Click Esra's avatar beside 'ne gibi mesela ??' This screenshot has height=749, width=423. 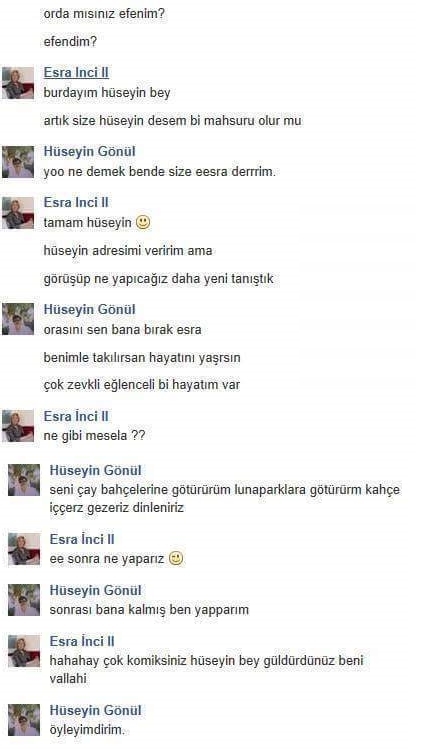pos(18,426)
